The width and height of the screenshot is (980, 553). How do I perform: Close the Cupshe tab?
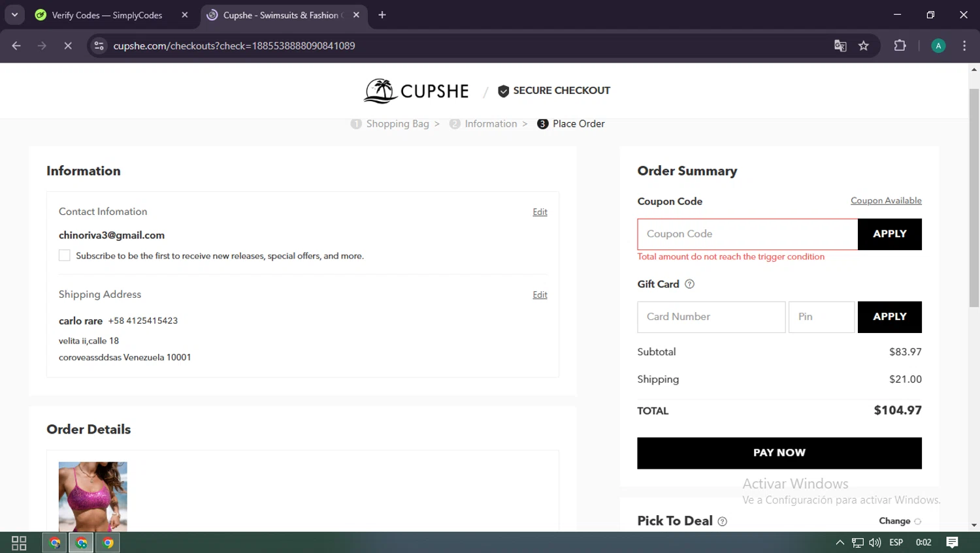click(356, 15)
